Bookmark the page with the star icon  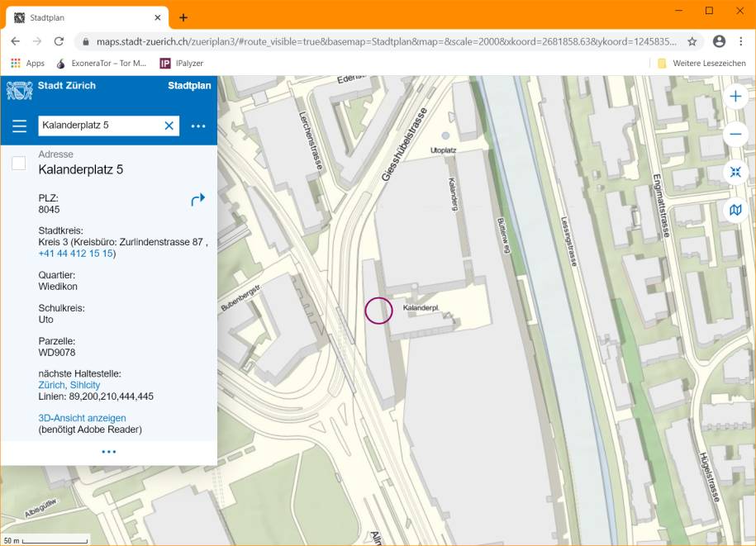[691, 40]
